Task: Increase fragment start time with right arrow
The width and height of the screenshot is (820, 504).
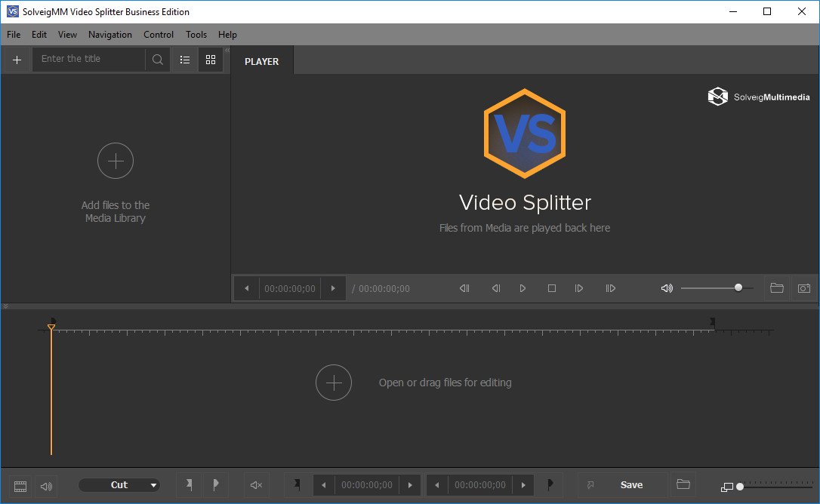Action: point(410,485)
